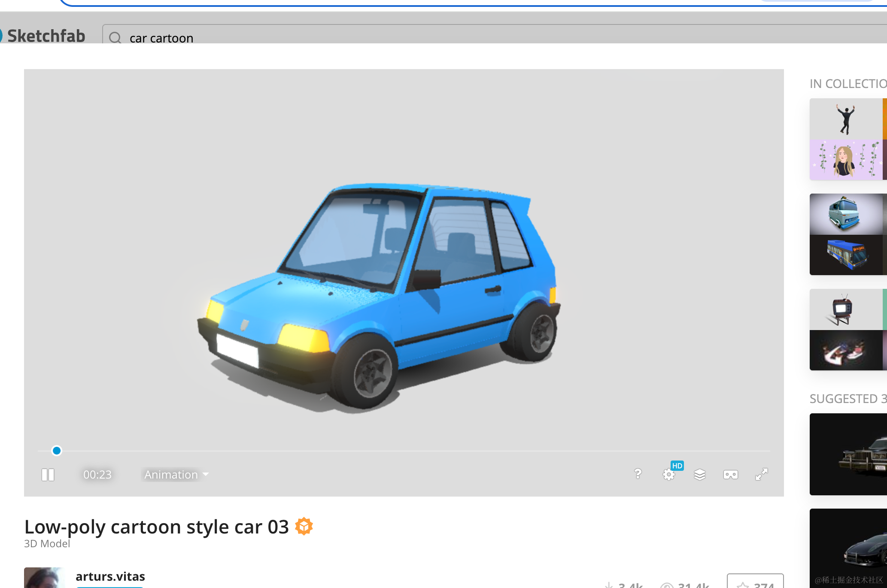Open collection with retro TV thumbnail
This screenshot has width=887, height=588.
coord(848,330)
